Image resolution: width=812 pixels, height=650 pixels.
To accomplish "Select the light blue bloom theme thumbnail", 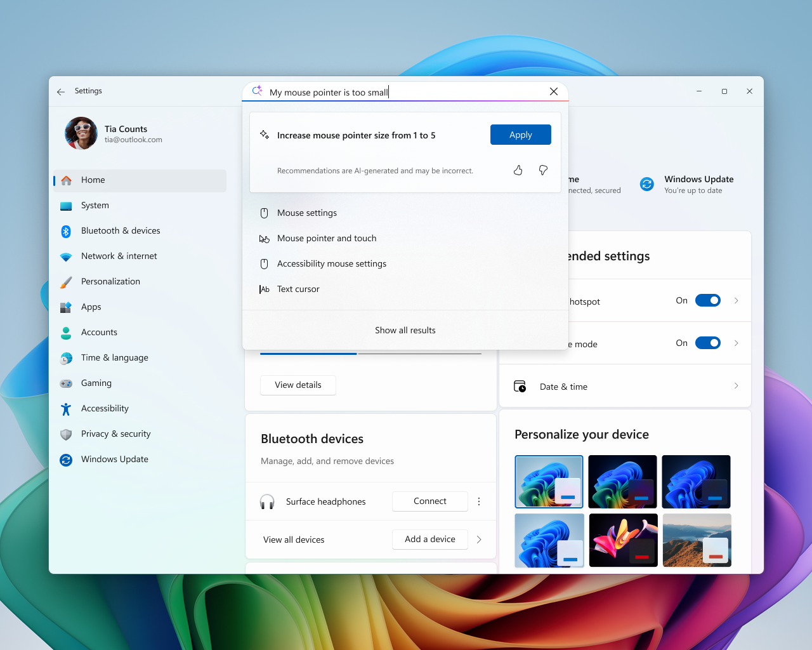I will click(549, 540).
